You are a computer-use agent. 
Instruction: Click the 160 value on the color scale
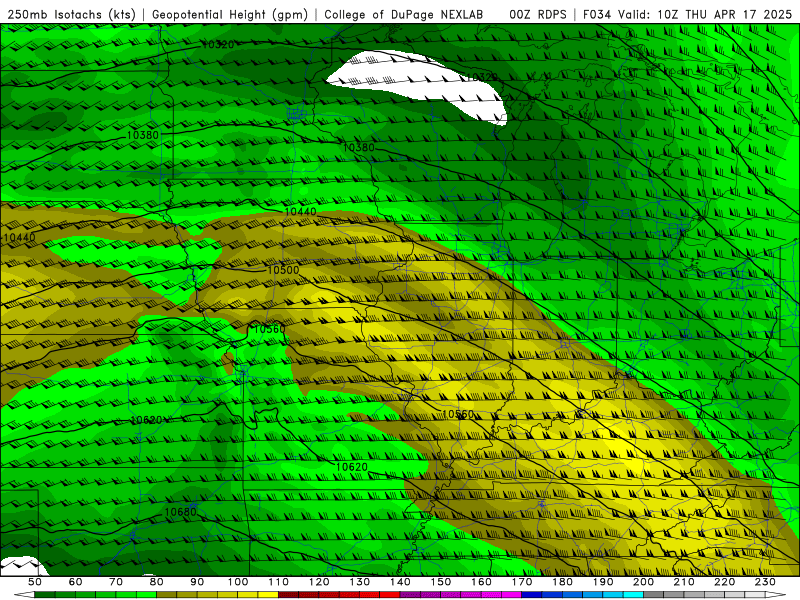(x=481, y=582)
